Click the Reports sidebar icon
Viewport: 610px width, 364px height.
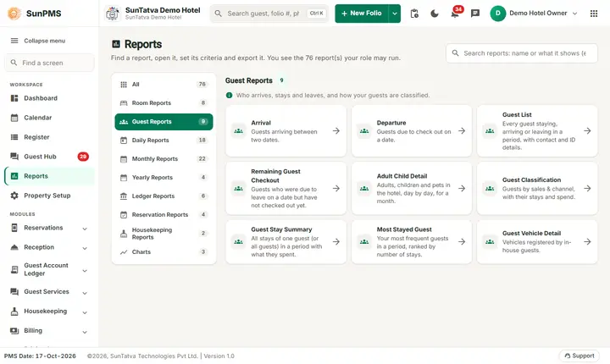point(14,176)
